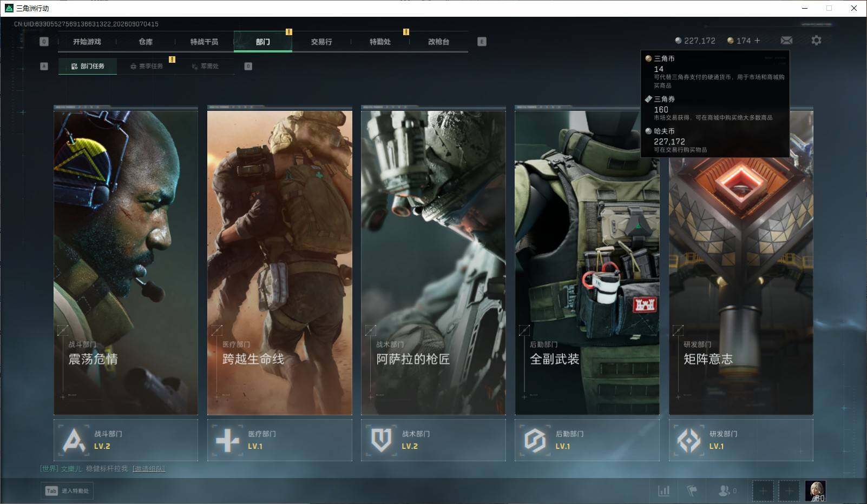Click the alert badge on 部门 tab
The width and height of the screenshot is (867, 504).
(x=289, y=32)
